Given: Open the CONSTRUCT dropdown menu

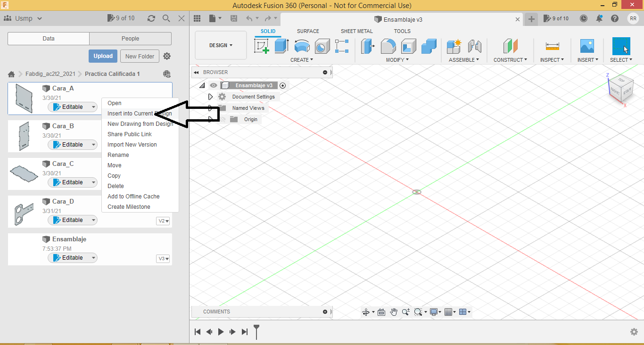Looking at the screenshot, I should (511, 60).
